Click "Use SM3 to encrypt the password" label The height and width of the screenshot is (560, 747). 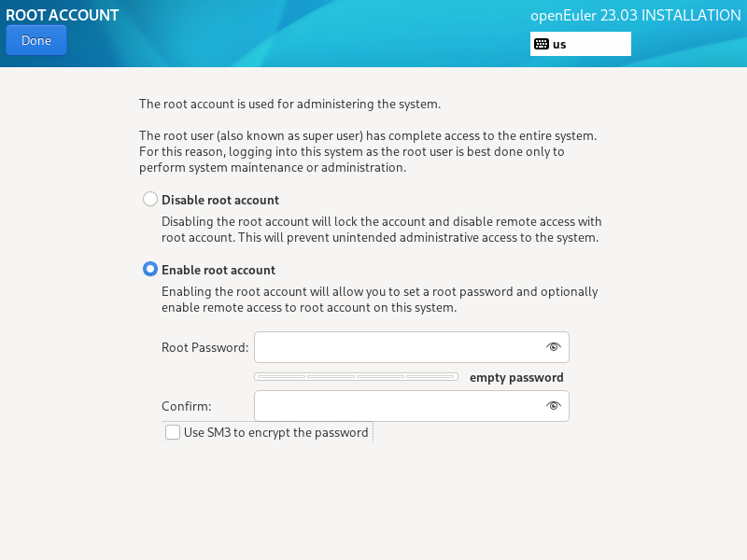[x=276, y=432]
